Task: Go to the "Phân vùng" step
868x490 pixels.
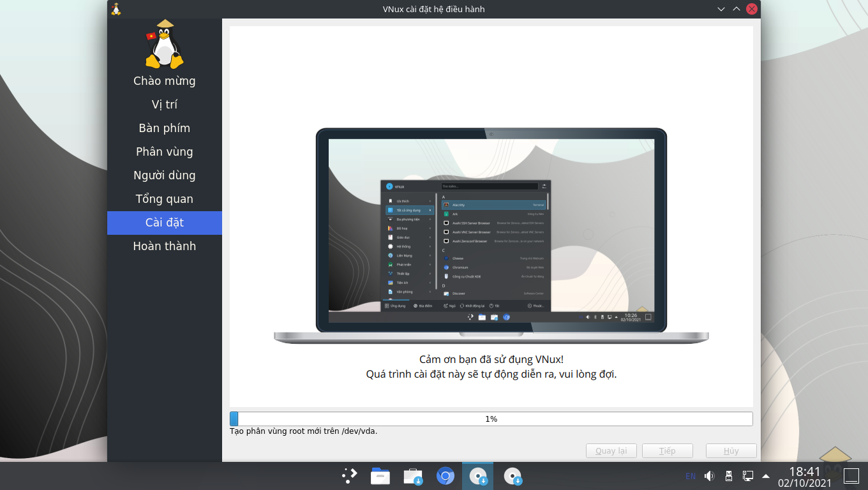Action: tap(165, 152)
